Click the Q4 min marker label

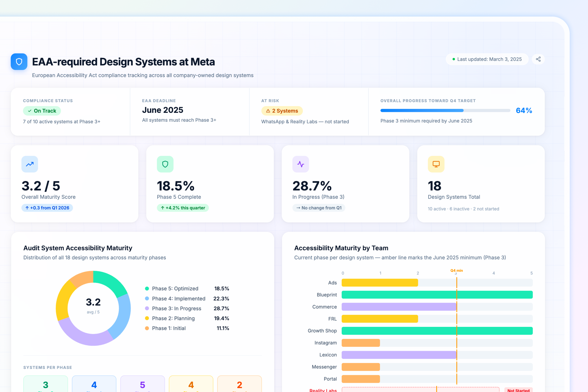click(x=456, y=270)
